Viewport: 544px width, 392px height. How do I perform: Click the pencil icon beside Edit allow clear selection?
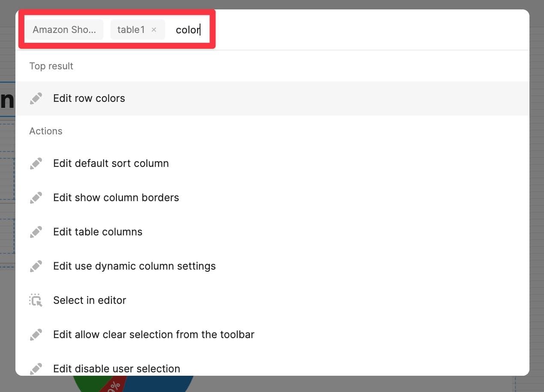[x=36, y=335]
